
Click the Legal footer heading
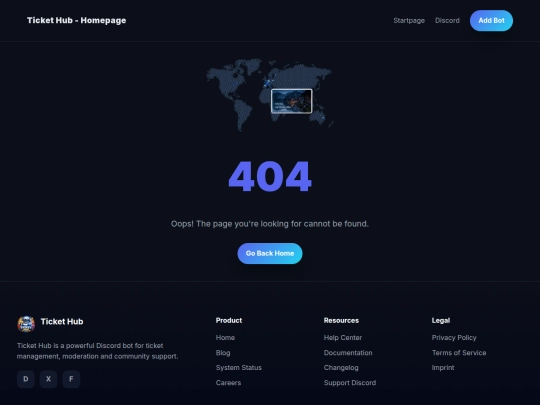(440, 320)
